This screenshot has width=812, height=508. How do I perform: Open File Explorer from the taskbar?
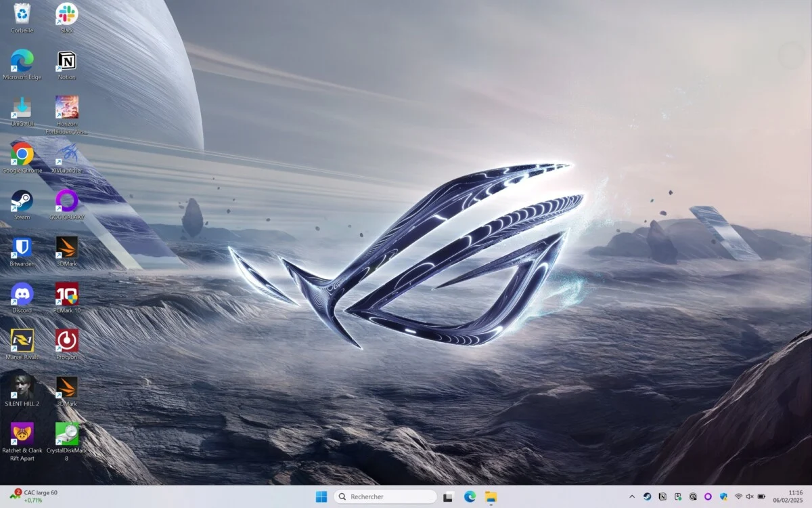[x=490, y=496]
